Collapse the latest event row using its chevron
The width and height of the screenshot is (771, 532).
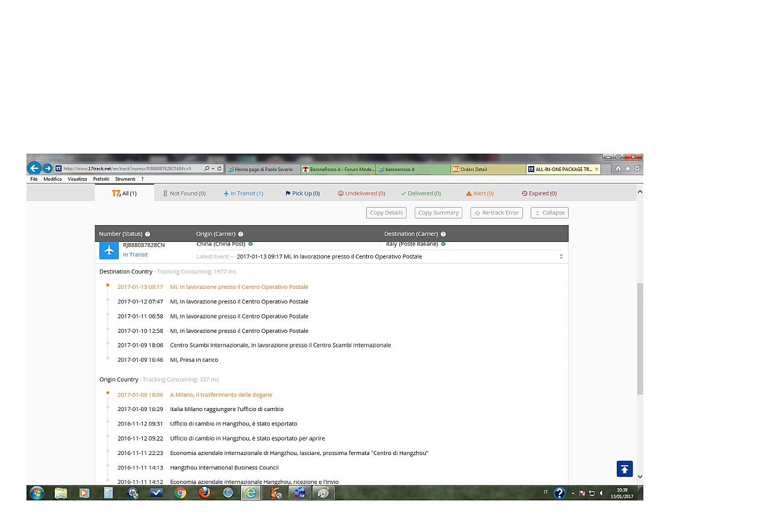[x=561, y=256]
